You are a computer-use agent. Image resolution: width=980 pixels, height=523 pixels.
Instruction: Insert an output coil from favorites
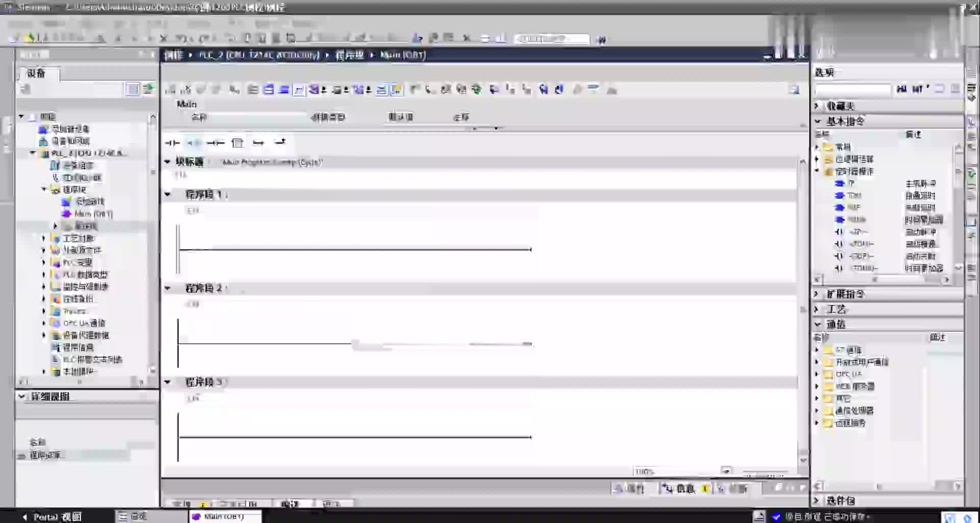[x=215, y=143]
